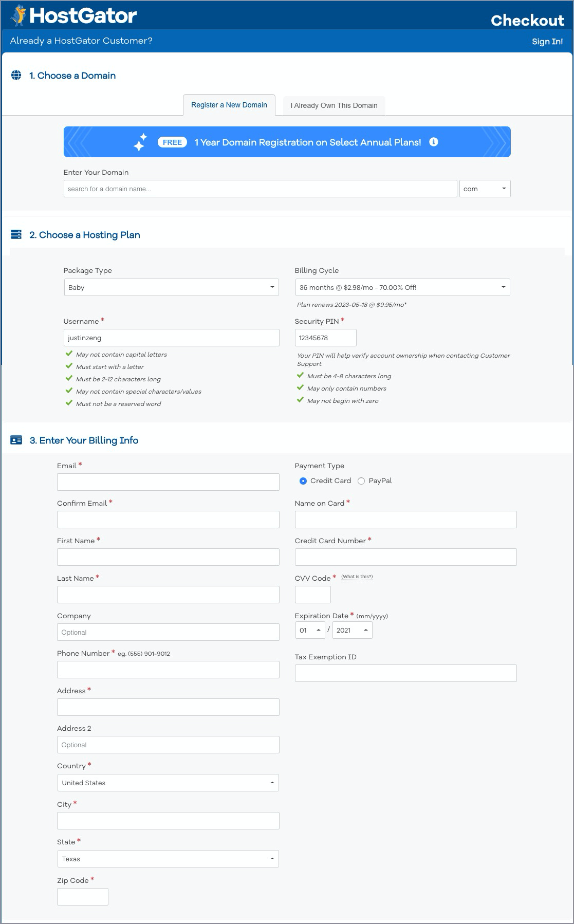Viewport: 574px width, 924px height.
Task: Open the expiration month dropdown
Action: (x=310, y=630)
